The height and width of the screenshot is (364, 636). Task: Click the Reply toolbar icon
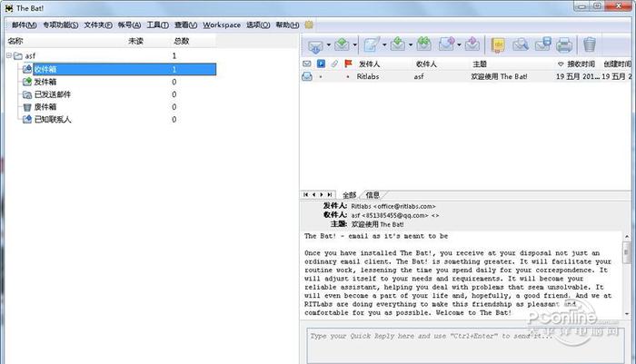coord(398,44)
